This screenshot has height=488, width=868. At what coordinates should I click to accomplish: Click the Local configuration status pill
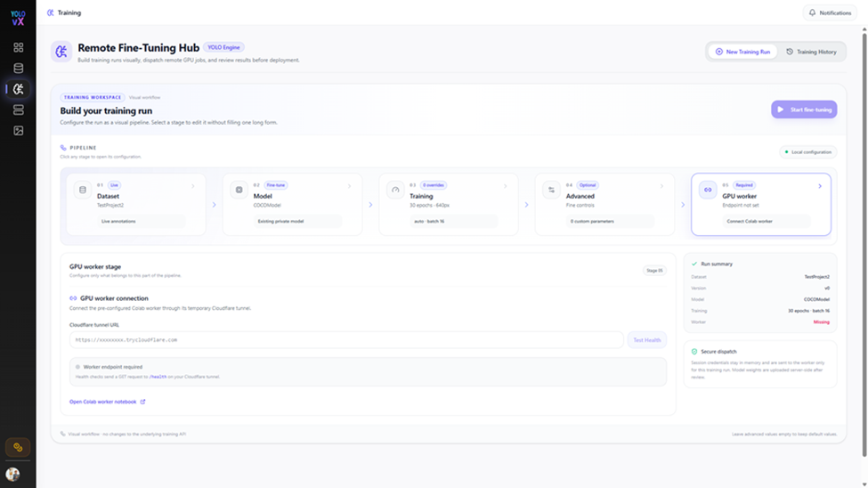[808, 151]
